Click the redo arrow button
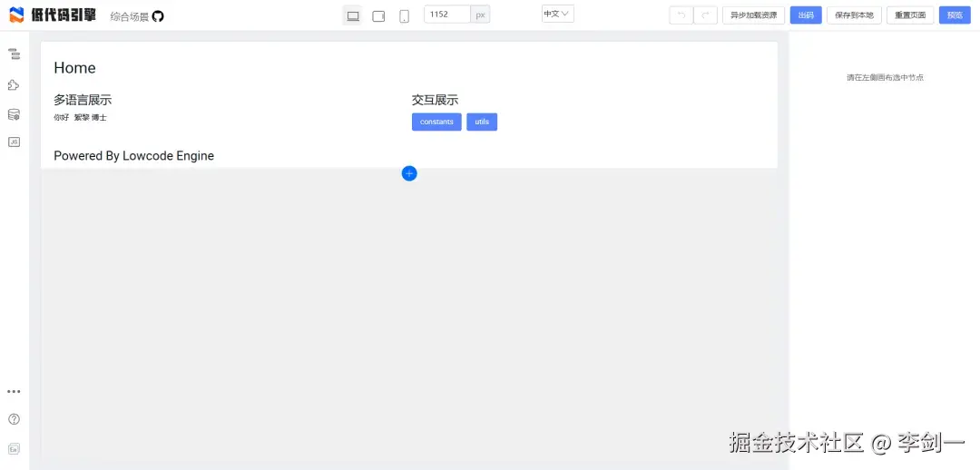This screenshot has height=470, width=980. click(706, 15)
